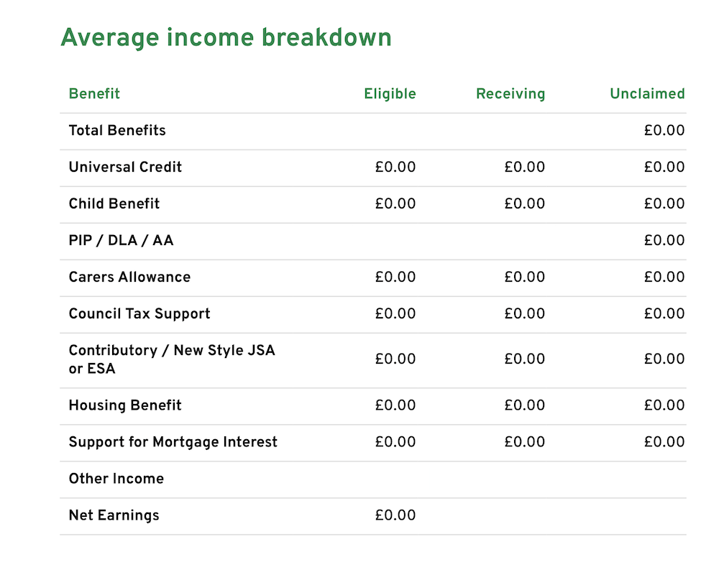719x588 pixels.
Task: Select the Total Benefits row label
Action: point(117,131)
